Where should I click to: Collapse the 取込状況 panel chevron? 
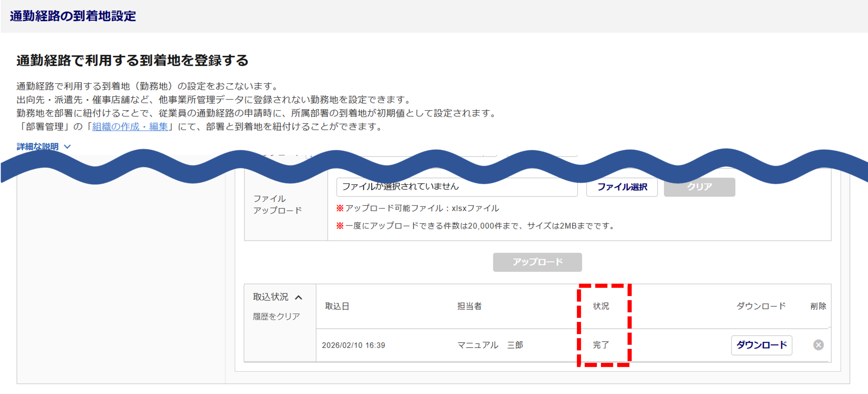pos(298,297)
